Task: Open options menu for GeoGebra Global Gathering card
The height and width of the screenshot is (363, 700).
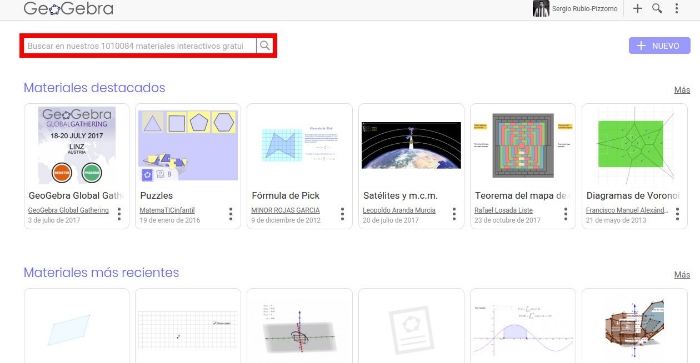Action: 119,214
